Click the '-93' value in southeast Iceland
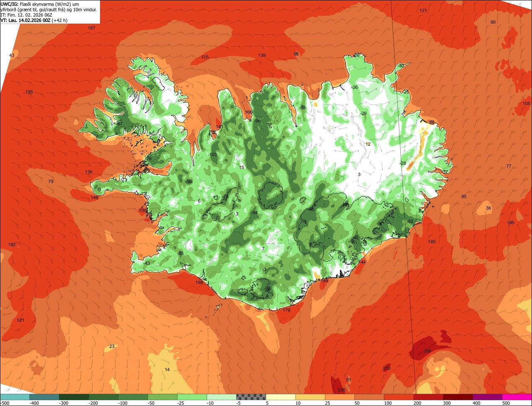The height and width of the screenshot is (406, 532). 410,221
